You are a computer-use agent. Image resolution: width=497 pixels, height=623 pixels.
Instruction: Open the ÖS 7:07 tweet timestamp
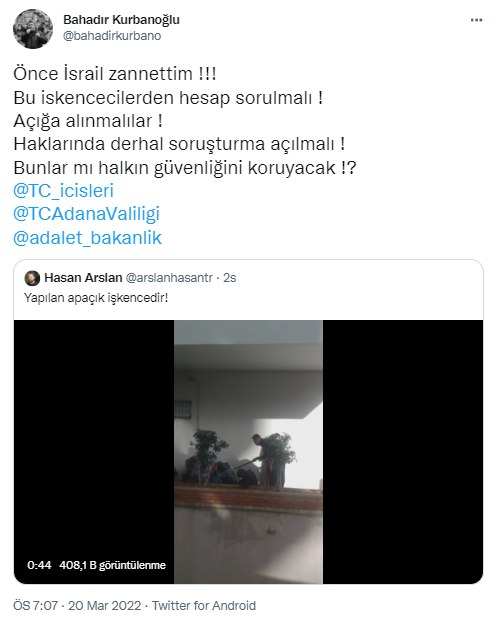tap(36, 606)
